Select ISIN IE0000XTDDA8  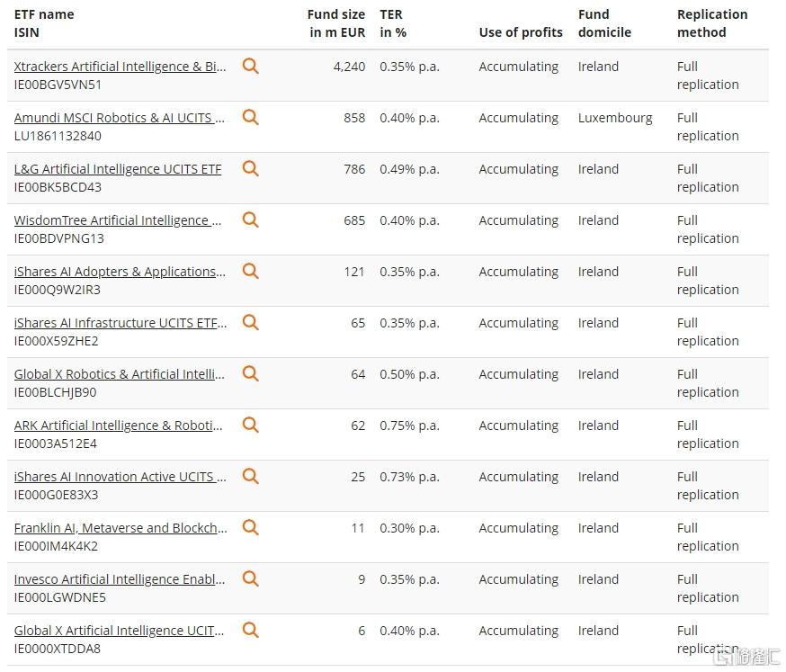58,649
